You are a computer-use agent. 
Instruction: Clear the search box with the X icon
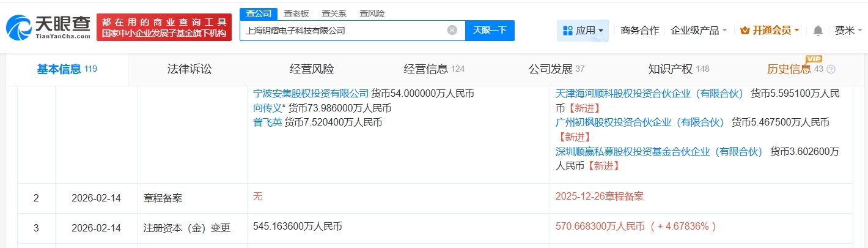coord(452,30)
